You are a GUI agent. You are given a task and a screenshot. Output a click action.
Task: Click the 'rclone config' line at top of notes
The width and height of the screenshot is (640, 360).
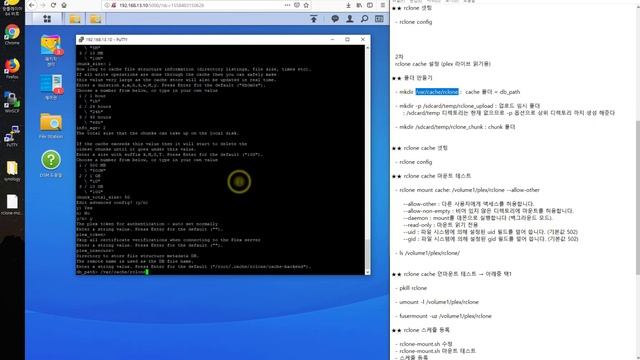tap(414, 22)
